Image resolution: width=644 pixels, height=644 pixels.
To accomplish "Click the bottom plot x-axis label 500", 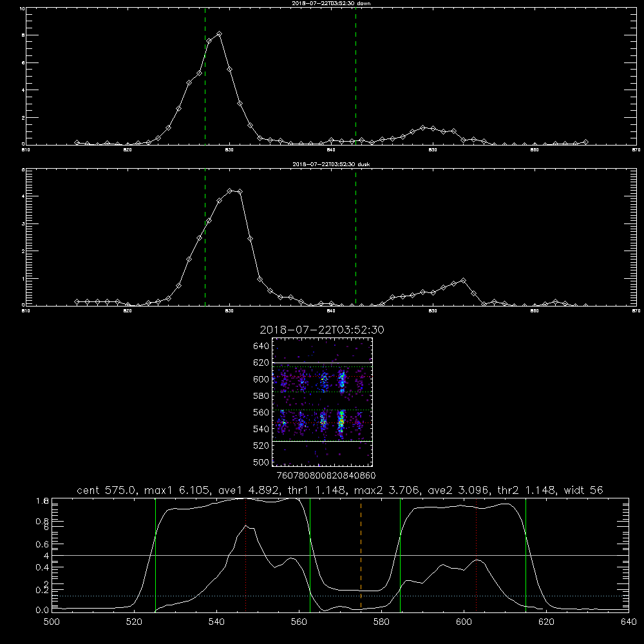I will pyautogui.click(x=52, y=622).
